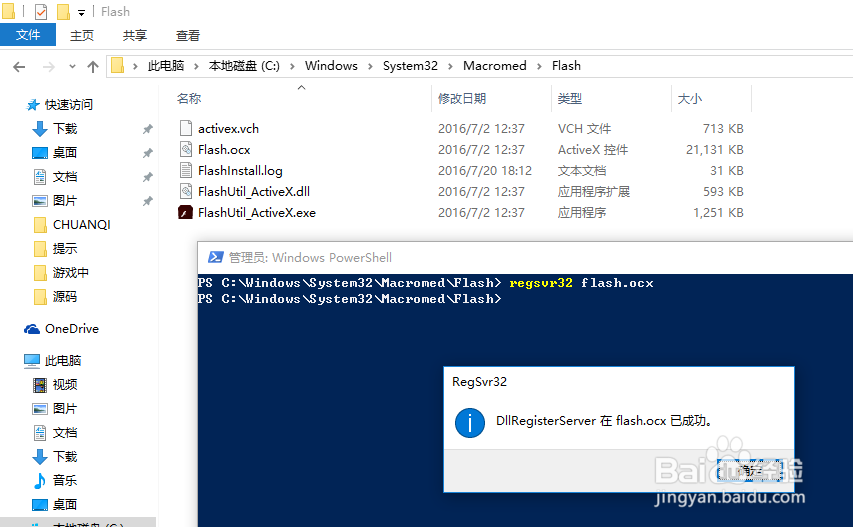
Task: Switch to the 主页 ribbon tab
Action: [82, 35]
